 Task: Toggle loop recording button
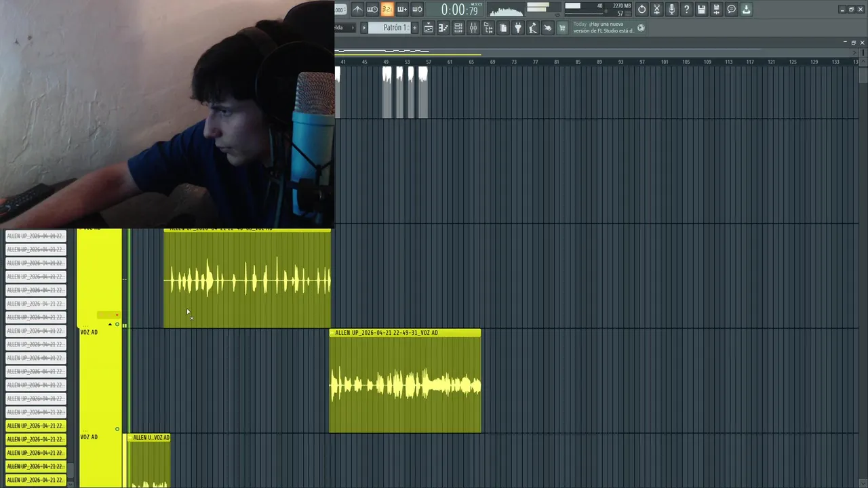417,9
